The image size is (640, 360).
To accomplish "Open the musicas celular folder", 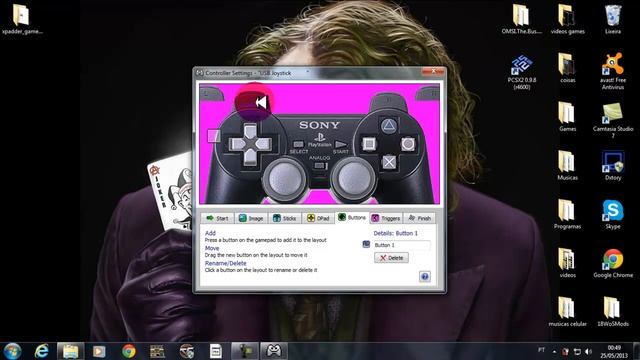I will [567, 311].
